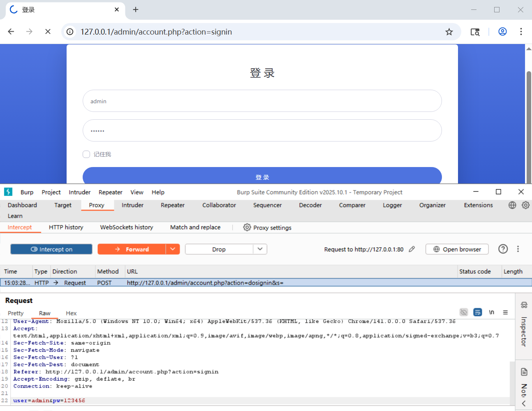Viewport: 532px width, 411px height.
Task: View site information icon in address bar
Action: 70,32
